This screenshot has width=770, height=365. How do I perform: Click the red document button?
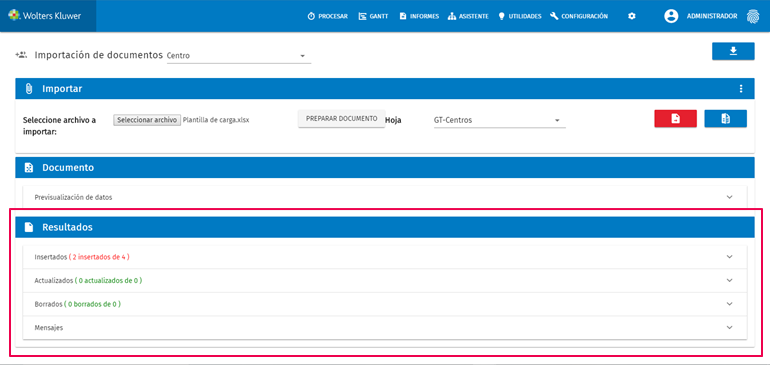point(675,118)
